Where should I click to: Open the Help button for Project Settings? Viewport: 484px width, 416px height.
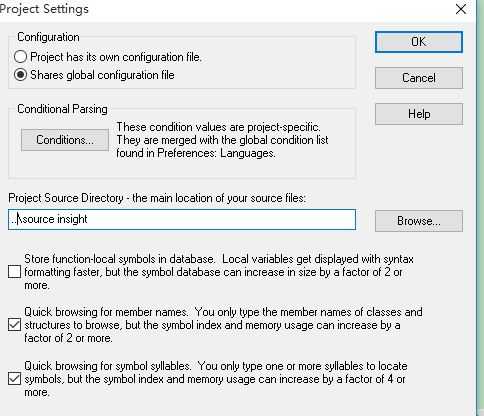pyautogui.click(x=419, y=114)
